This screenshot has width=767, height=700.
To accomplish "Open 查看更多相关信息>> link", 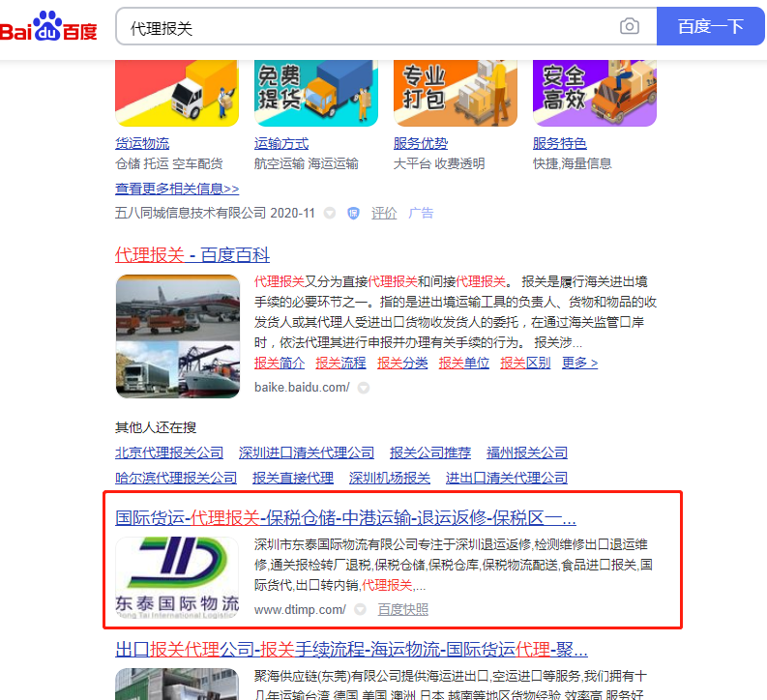I will (x=177, y=189).
